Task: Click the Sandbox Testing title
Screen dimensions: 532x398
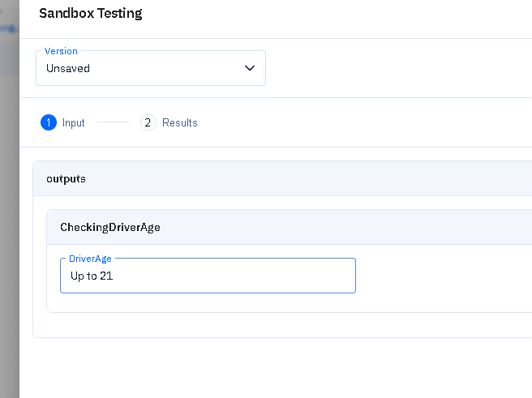Action: [x=91, y=14]
